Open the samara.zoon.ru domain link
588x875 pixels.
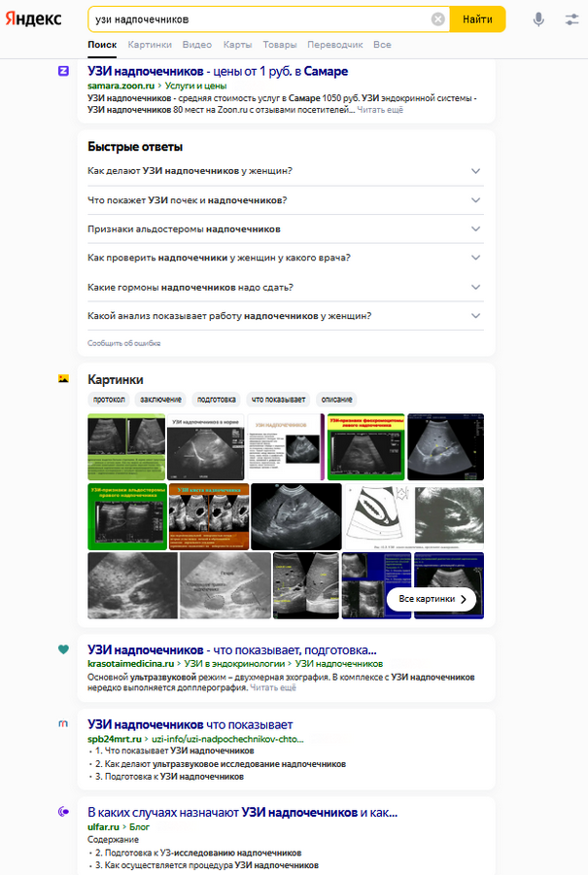121,86
